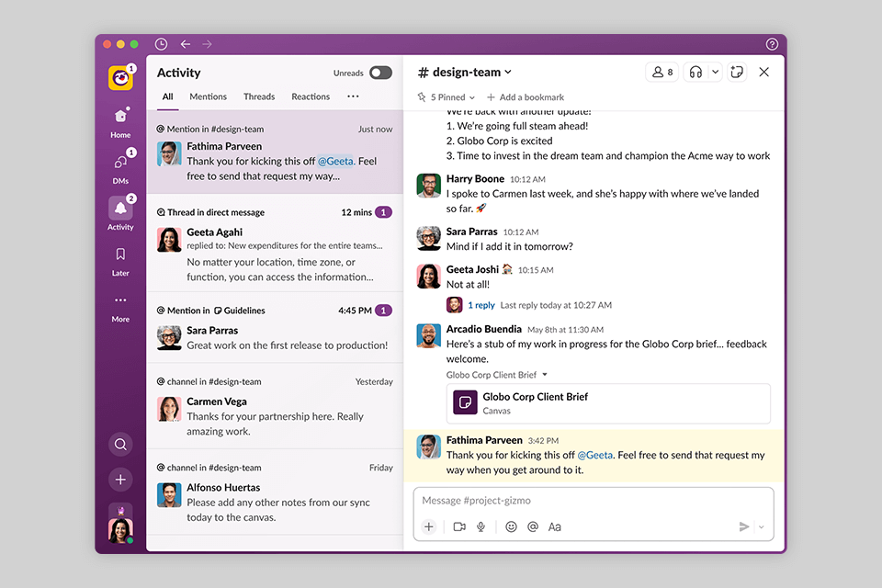Record video clip camera icon
Screen dimensions: 882x588
point(459,526)
